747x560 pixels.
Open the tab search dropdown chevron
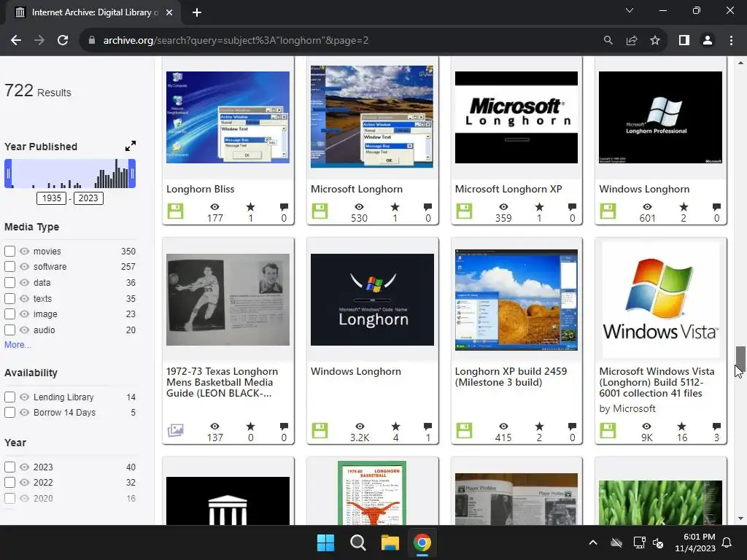click(x=630, y=10)
